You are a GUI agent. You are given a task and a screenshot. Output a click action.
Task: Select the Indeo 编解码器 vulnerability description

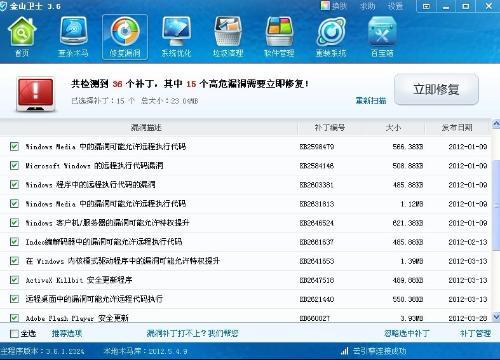coord(104,242)
